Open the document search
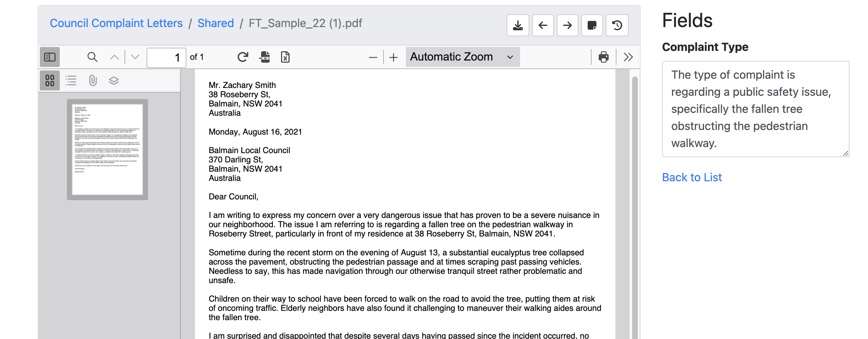Screen dimensions: 868x339 [x=92, y=57]
